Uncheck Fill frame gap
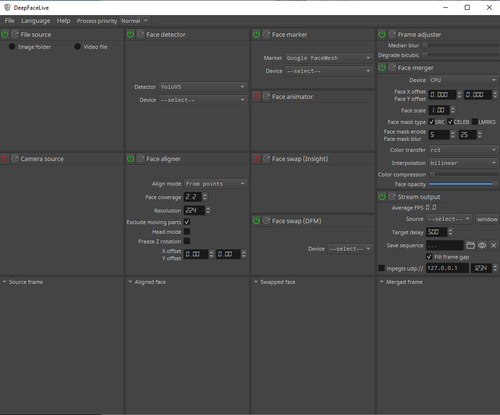The width and height of the screenshot is (500, 415). 429,257
